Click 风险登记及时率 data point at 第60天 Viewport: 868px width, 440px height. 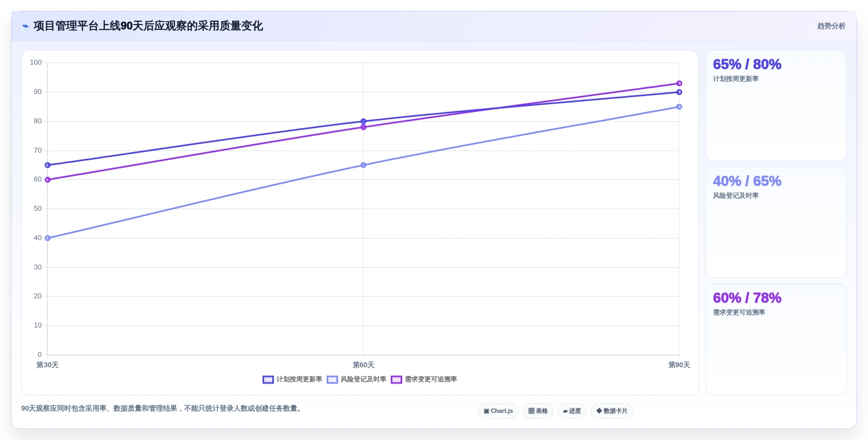click(364, 165)
